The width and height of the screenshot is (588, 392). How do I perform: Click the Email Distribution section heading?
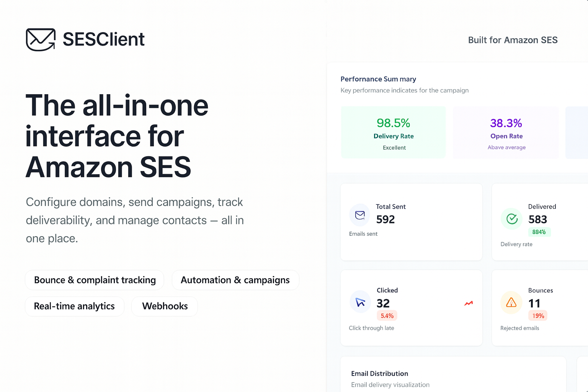pyautogui.click(x=379, y=374)
